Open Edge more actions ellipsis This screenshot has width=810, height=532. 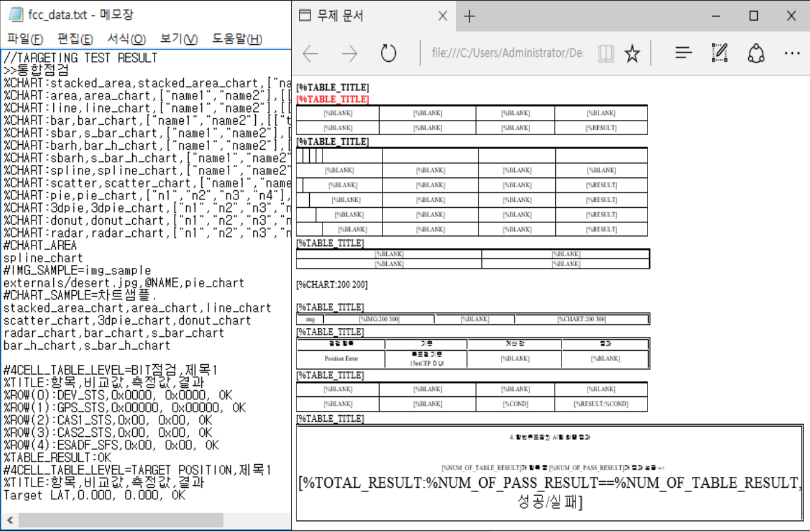792,54
